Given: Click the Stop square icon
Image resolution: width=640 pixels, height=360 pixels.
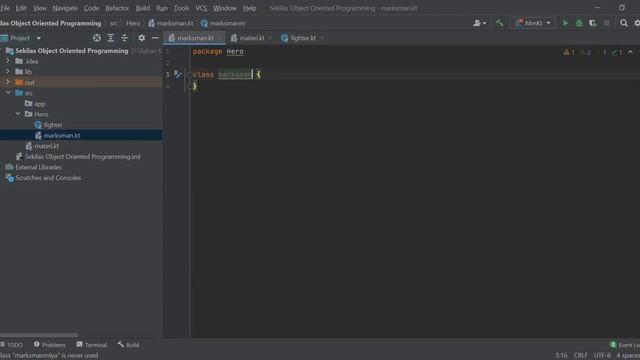Looking at the screenshot, I should click(607, 23).
